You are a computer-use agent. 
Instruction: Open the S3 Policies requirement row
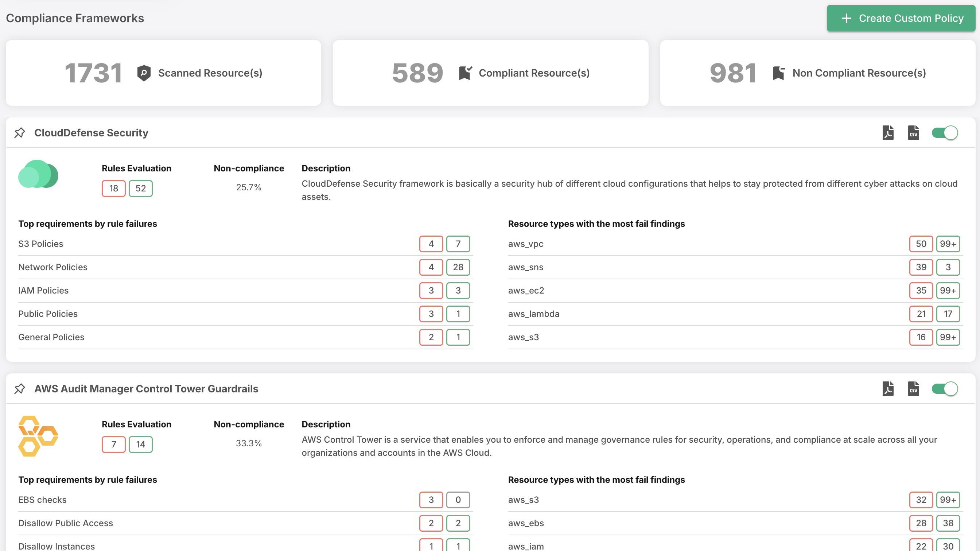point(41,244)
